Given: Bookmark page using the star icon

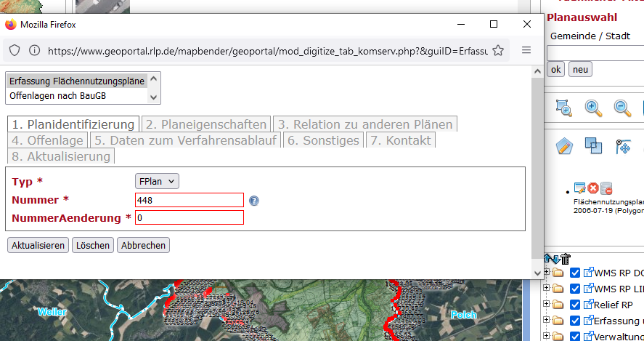Looking at the screenshot, I should (x=498, y=50).
